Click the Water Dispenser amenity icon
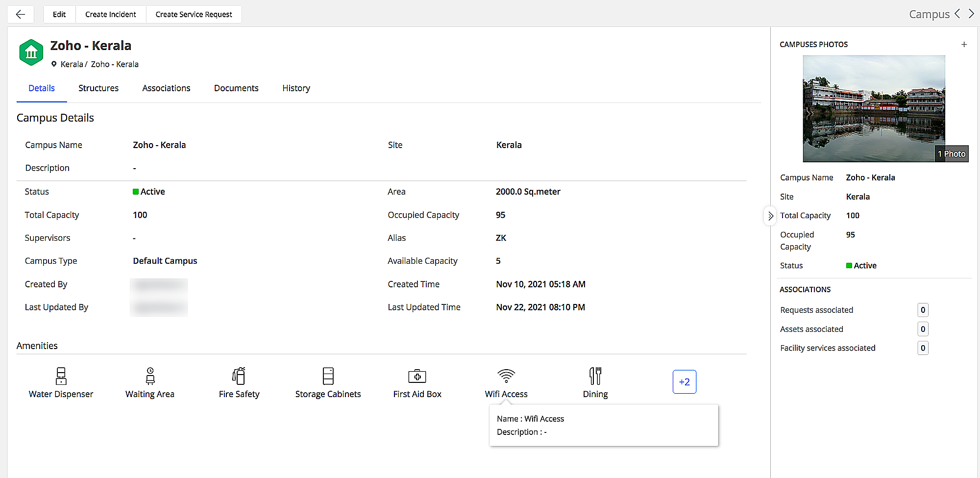 click(61, 376)
